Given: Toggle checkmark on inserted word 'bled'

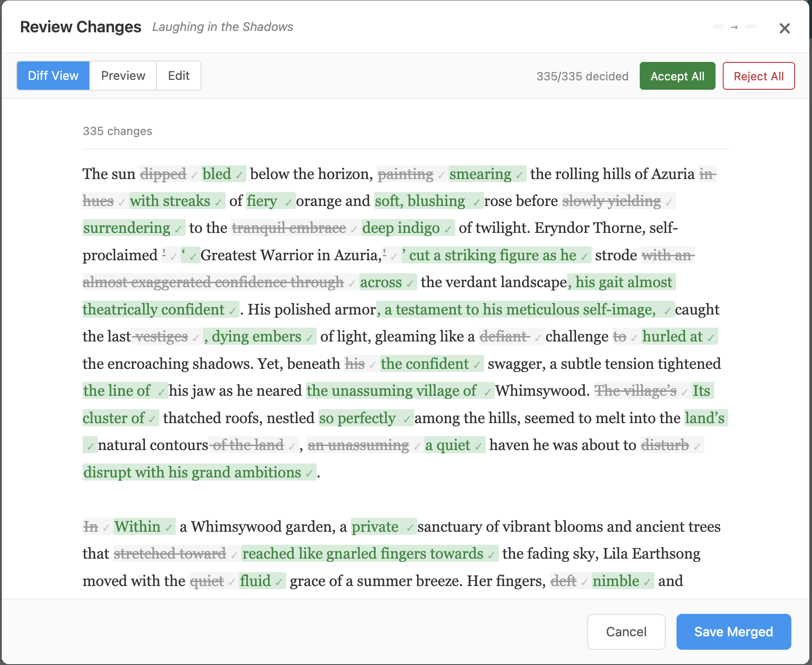Looking at the screenshot, I should [240, 175].
